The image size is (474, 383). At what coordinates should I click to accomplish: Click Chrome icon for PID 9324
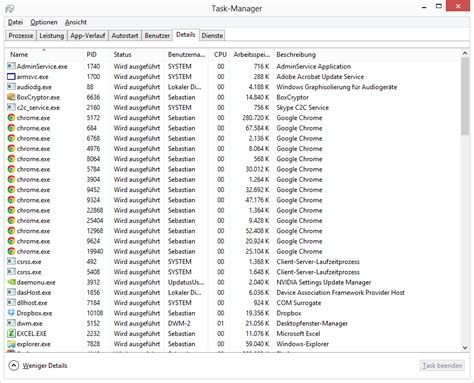click(11, 200)
